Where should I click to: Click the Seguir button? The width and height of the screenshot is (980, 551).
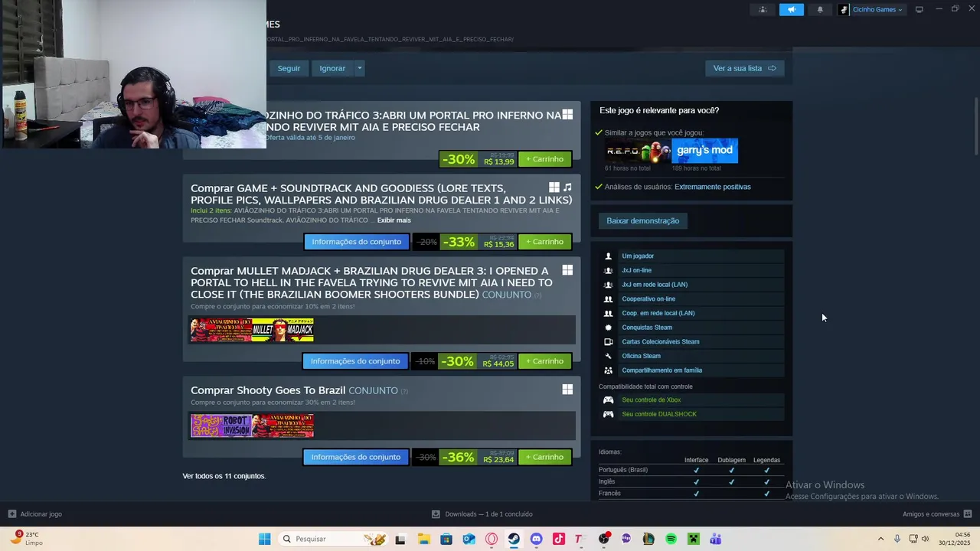tap(289, 68)
